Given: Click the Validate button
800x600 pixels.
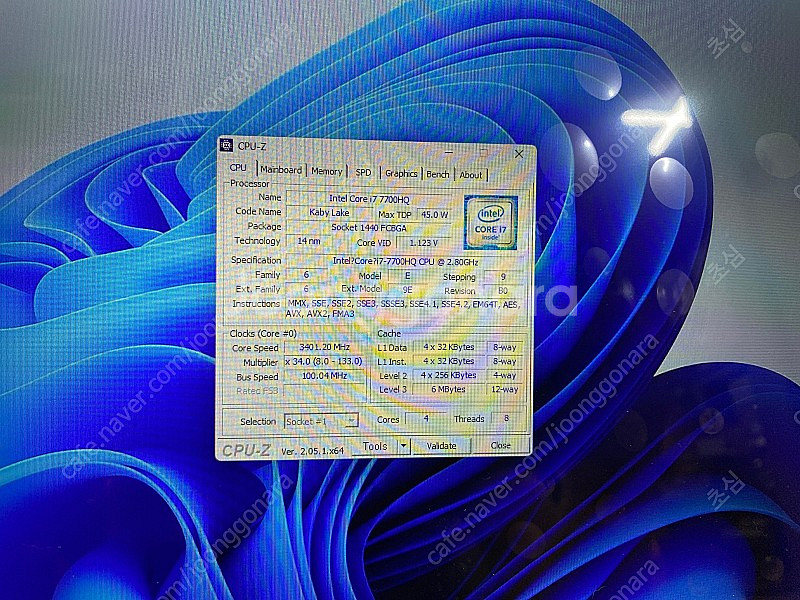Looking at the screenshot, I should click(x=441, y=446).
